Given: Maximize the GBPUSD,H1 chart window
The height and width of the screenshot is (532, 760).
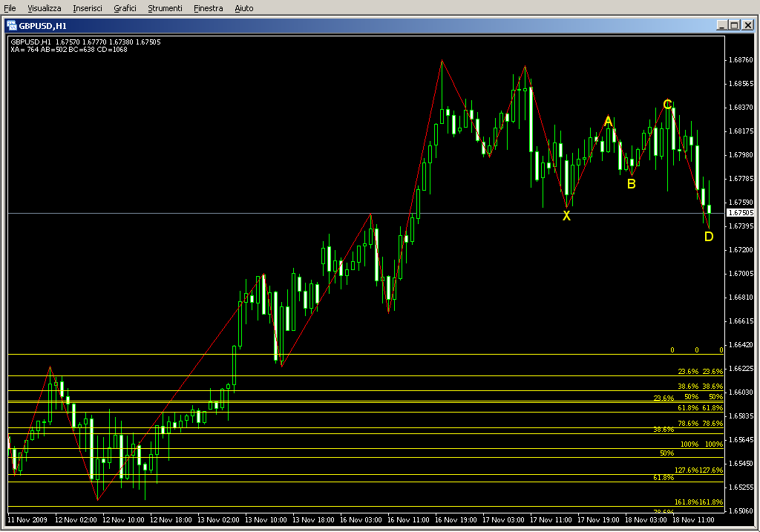Looking at the screenshot, I should point(734,25).
